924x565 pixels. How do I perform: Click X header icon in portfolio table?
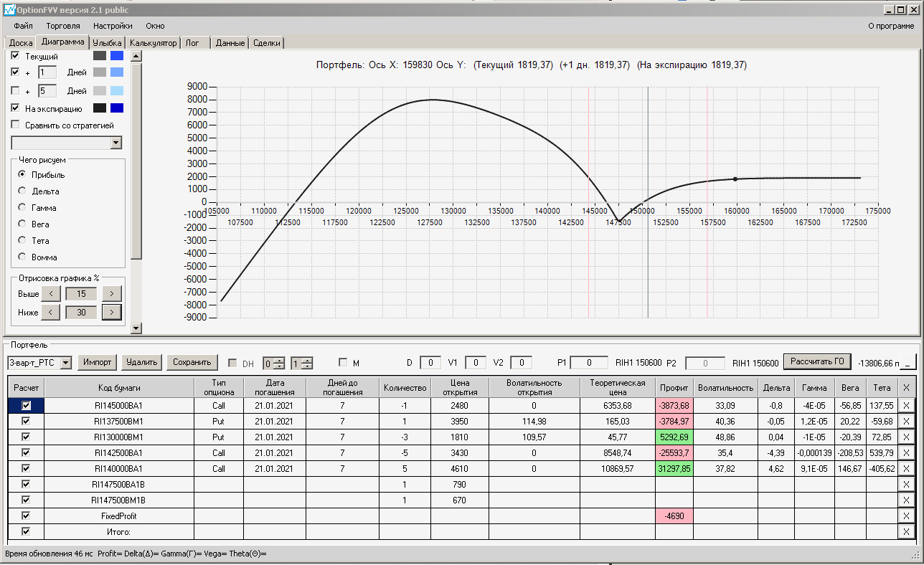[x=905, y=388]
